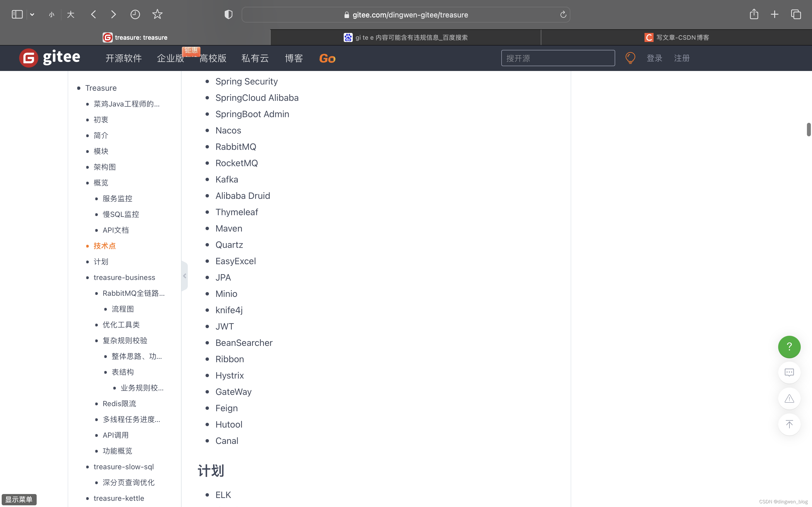Click 开源软件 menu item
The width and height of the screenshot is (812, 507).
pyautogui.click(x=123, y=58)
